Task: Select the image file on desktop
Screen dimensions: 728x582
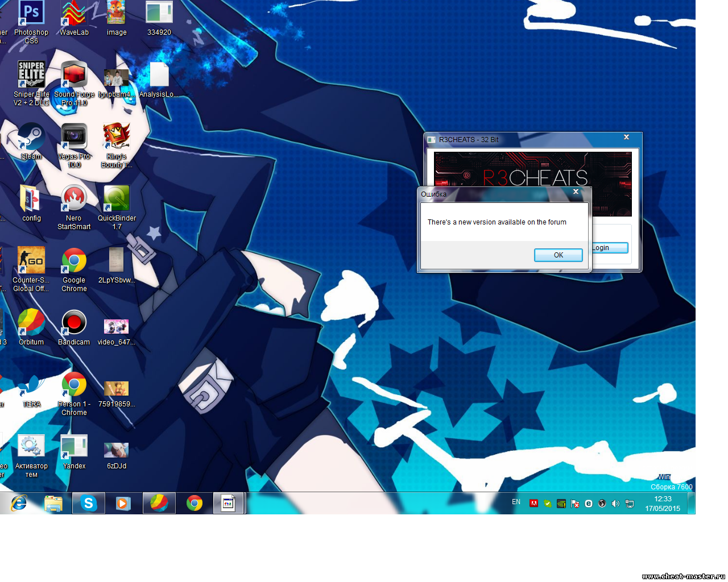Action: (116, 19)
